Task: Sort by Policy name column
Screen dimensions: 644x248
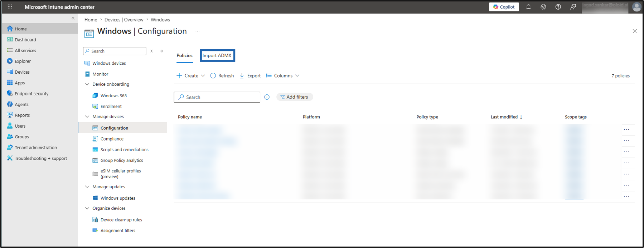Action: tap(190, 117)
